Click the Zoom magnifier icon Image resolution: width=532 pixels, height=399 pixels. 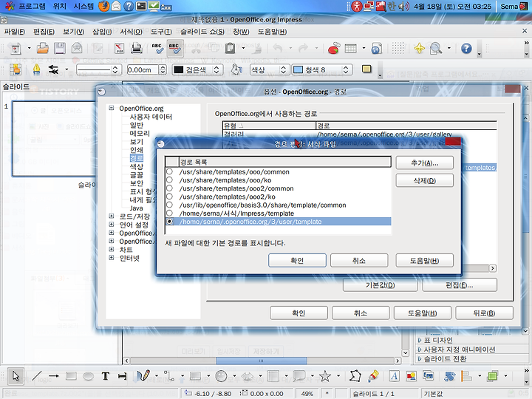(436, 49)
